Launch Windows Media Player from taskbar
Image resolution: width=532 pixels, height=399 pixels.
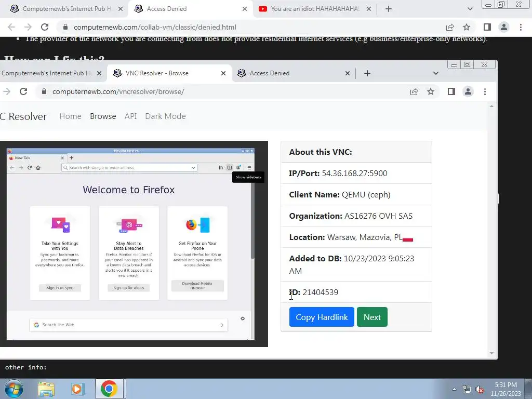(77, 389)
